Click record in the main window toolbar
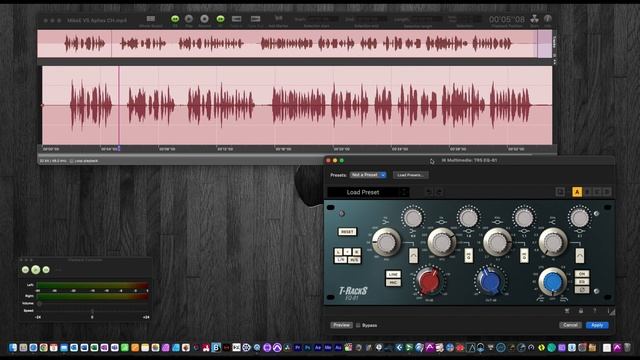 click(204, 19)
